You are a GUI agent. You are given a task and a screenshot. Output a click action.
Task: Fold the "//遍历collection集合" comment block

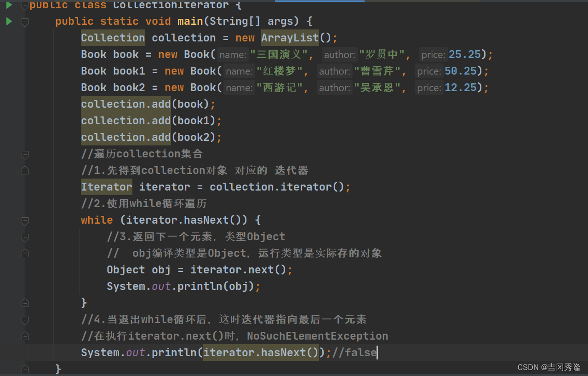[25, 154]
